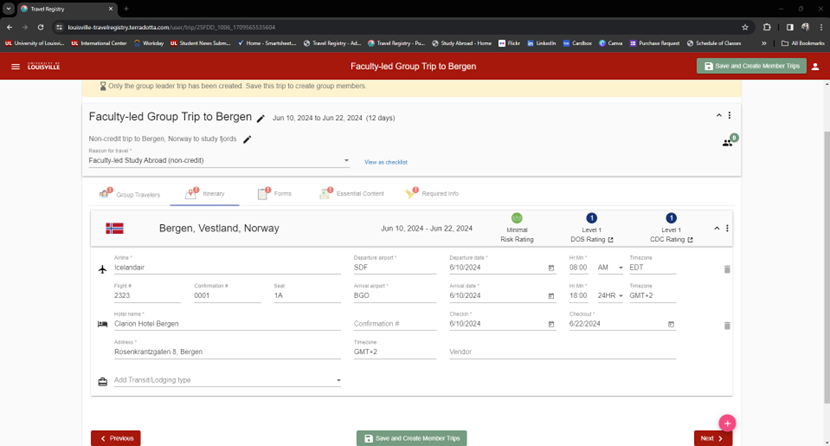Open Bergen location three-dot menu
This screenshot has height=446, width=830.
point(727,229)
